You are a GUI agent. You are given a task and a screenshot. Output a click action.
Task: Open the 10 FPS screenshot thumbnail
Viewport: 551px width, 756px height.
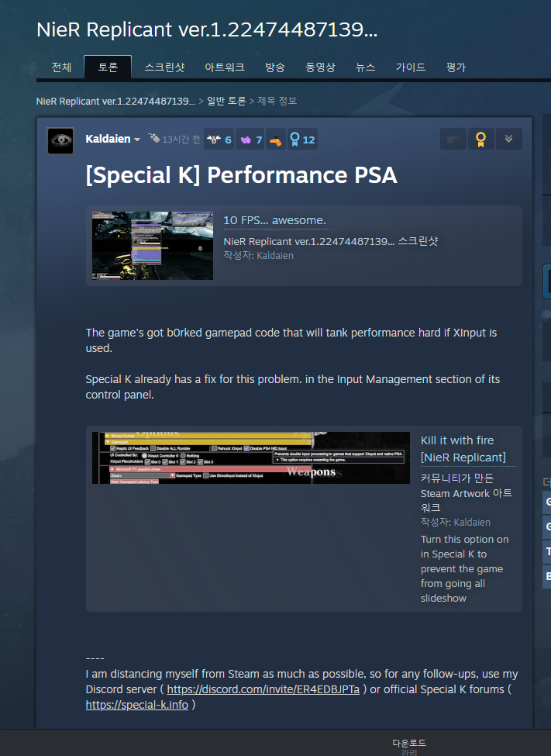[153, 246]
